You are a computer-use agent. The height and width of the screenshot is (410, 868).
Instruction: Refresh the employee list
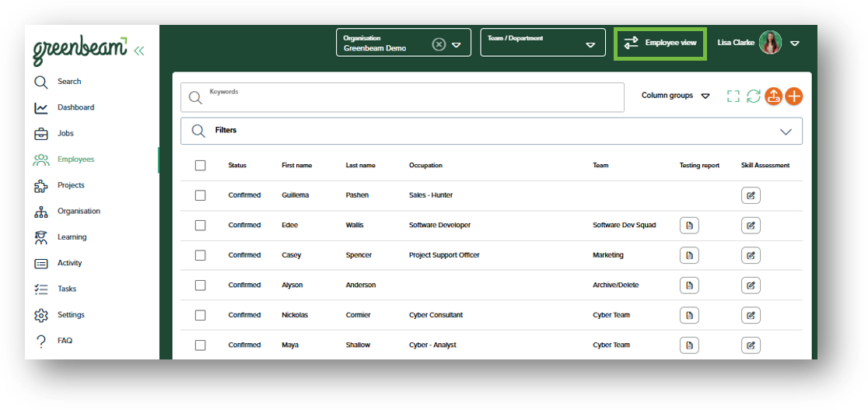coord(753,96)
